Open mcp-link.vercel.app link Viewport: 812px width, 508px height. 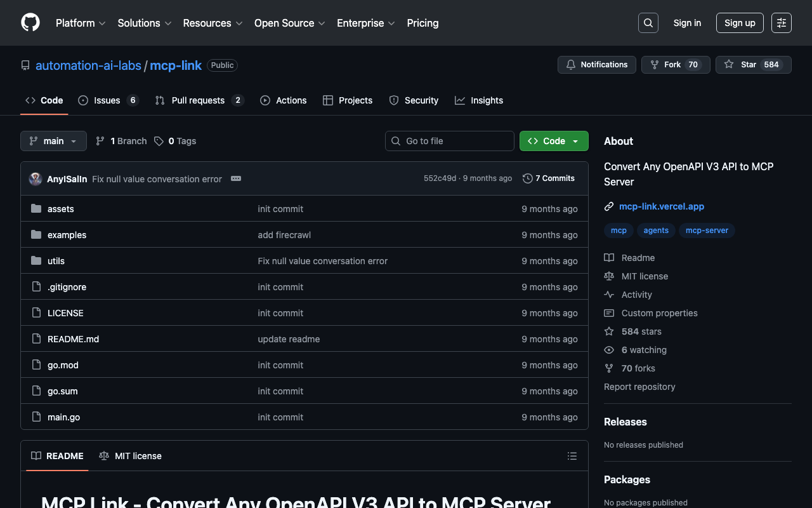tap(661, 206)
